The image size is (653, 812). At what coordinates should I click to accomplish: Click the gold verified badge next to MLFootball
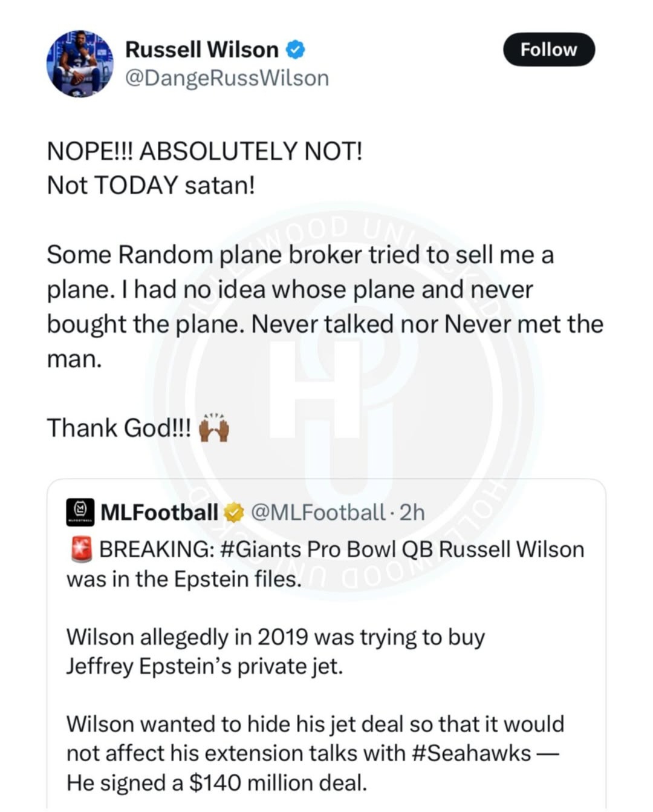(233, 513)
